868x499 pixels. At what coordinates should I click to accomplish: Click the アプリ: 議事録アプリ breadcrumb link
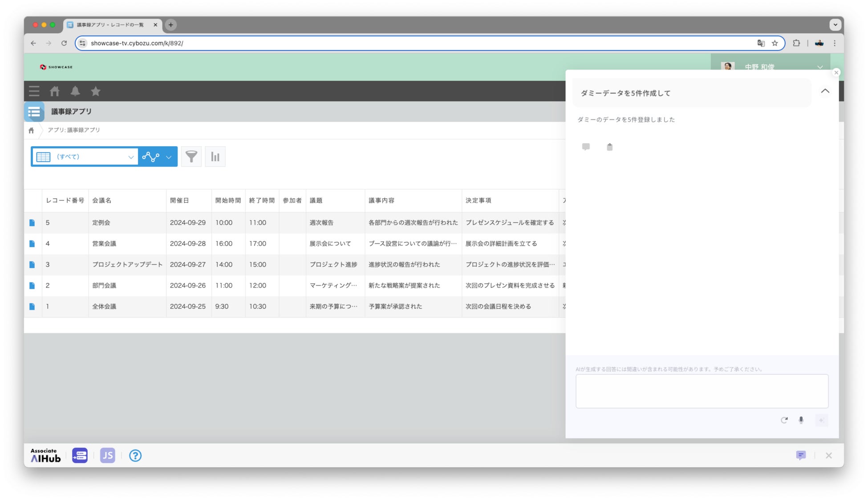74,130
